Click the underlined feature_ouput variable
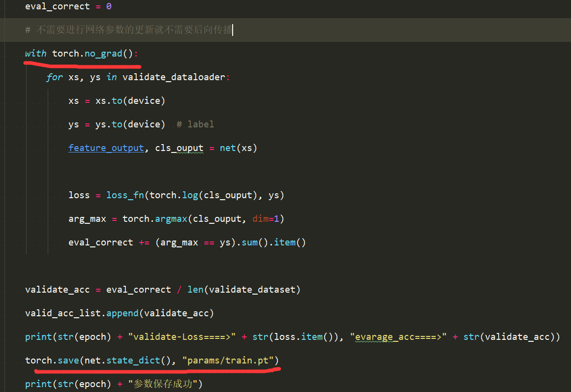Viewport: 571px width, 392px height. tap(106, 148)
